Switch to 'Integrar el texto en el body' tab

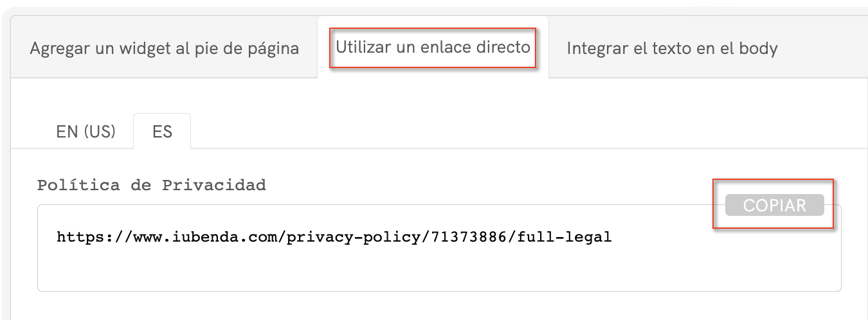(672, 48)
